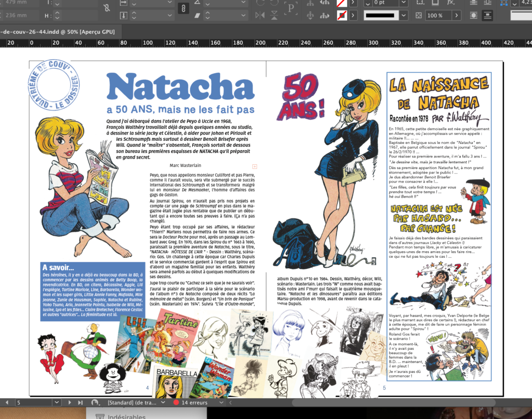Click the black stroke style preview
Viewport: 532px width, 419px height.
(x=381, y=15)
